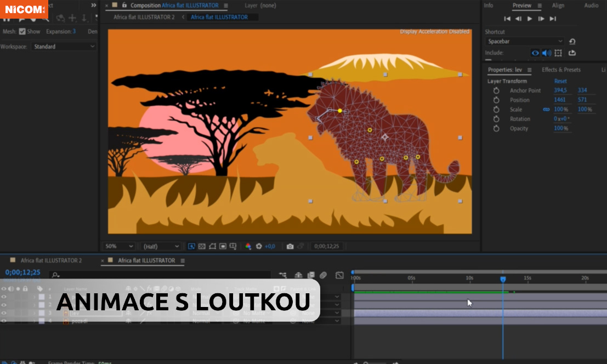The height and width of the screenshot is (364, 607).
Task: Step back one frame in Preview
Action: pos(518,19)
